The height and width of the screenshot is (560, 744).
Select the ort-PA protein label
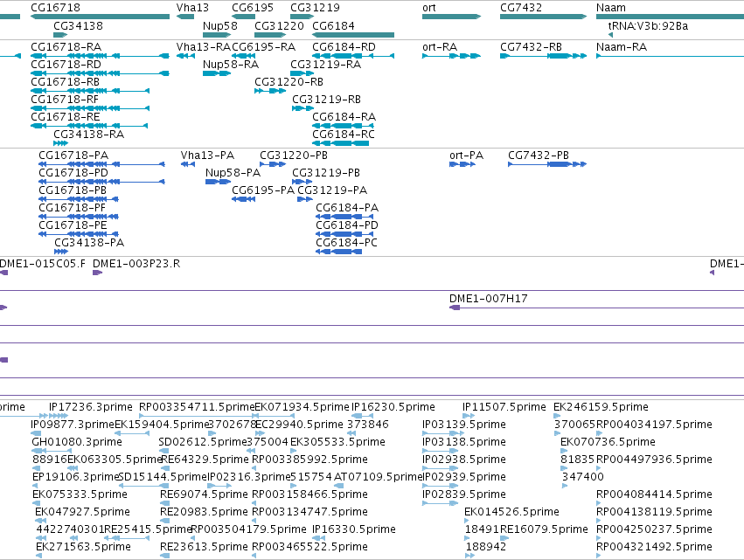pyautogui.click(x=467, y=156)
